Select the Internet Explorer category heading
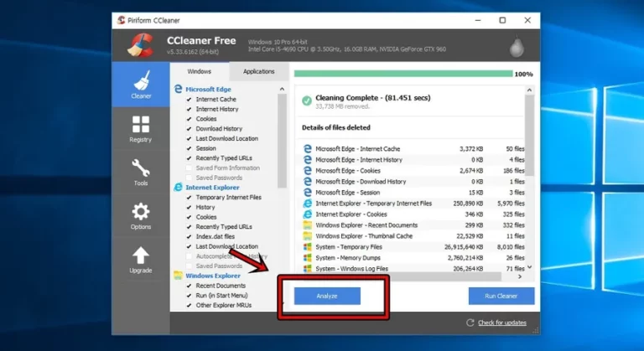Image resolution: width=644 pixels, height=351 pixels. pos(212,187)
